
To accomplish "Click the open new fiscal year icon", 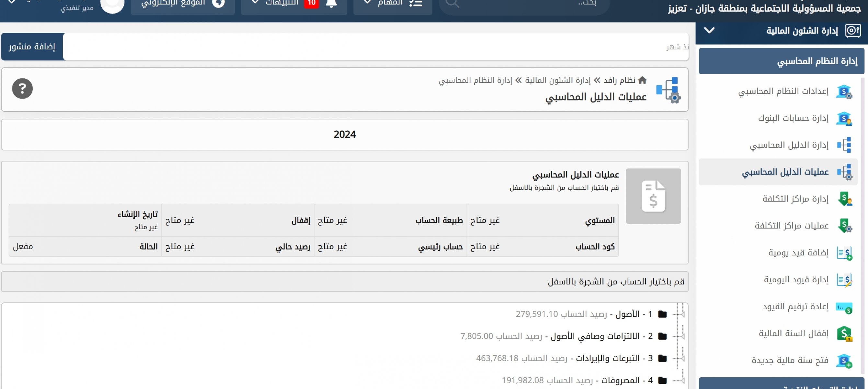I will (844, 361).
